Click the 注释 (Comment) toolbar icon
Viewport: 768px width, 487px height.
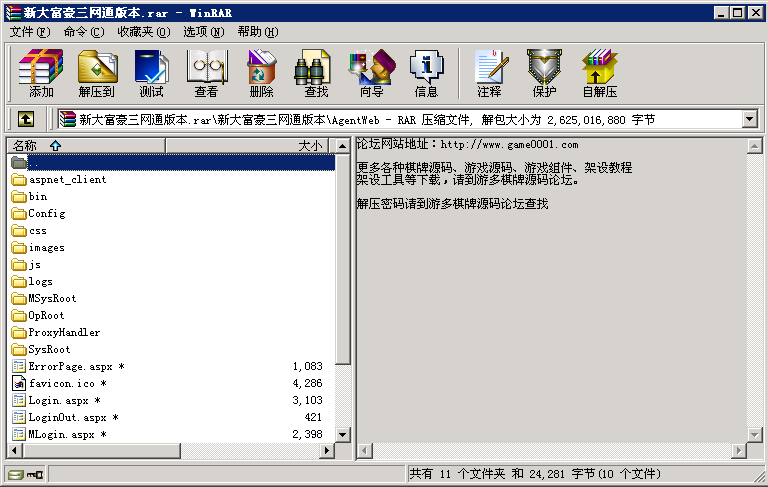pyautogui.click(x=489, y=73)
